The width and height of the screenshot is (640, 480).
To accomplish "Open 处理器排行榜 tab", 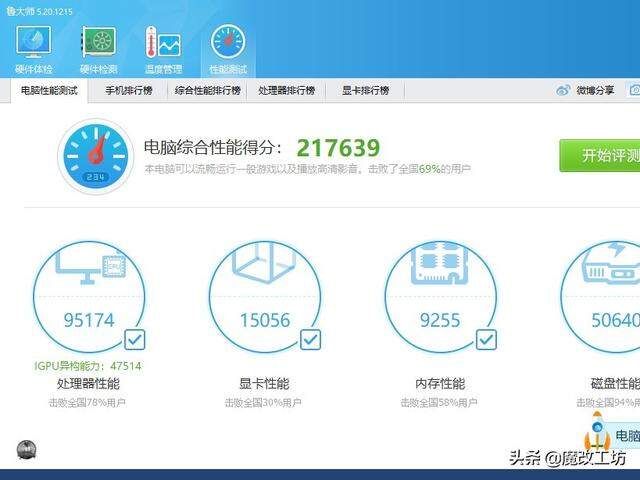I will point(286,90).
